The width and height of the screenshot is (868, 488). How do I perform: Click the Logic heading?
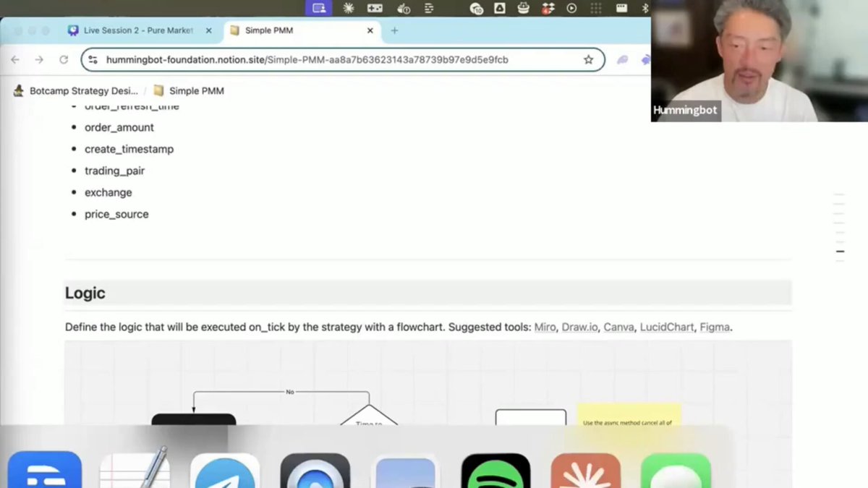(x=85, y=293)
